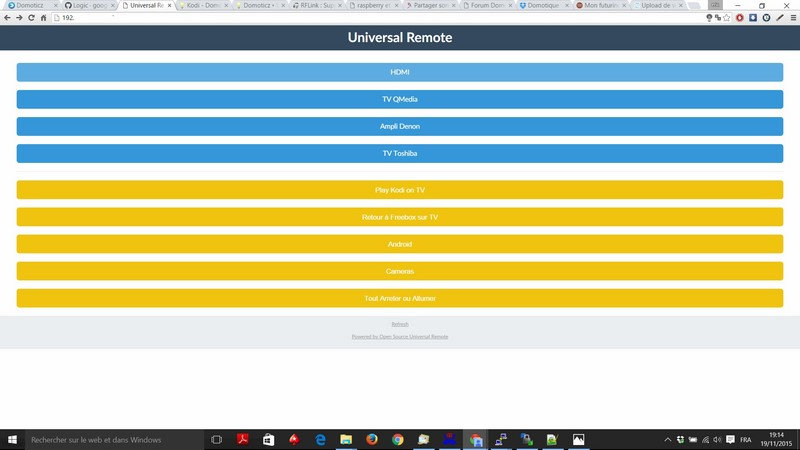
Task: Click the browser forward arrow
Action: coord(19,17)
